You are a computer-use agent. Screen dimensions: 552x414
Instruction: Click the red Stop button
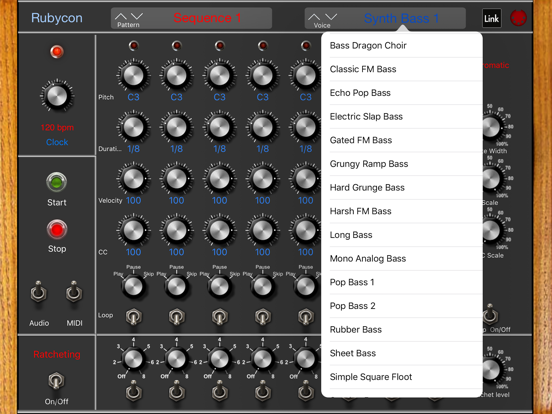57,229
